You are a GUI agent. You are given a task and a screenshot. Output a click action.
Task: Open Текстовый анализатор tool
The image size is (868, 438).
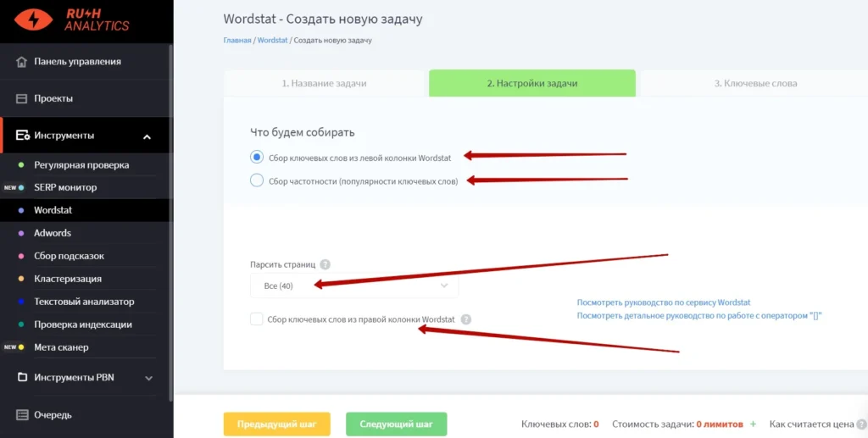84,302
